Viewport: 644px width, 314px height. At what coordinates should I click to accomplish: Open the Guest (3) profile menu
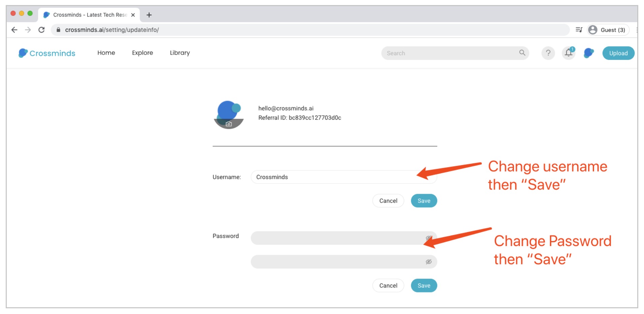point(608,30)
